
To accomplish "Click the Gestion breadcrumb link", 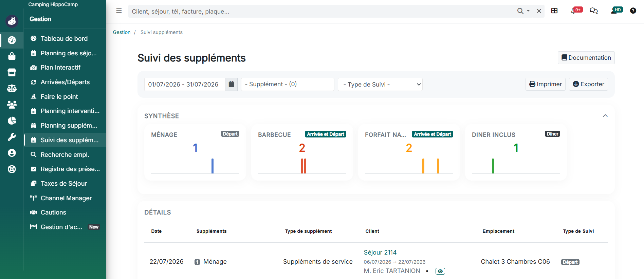I will [x=122, y=32].
